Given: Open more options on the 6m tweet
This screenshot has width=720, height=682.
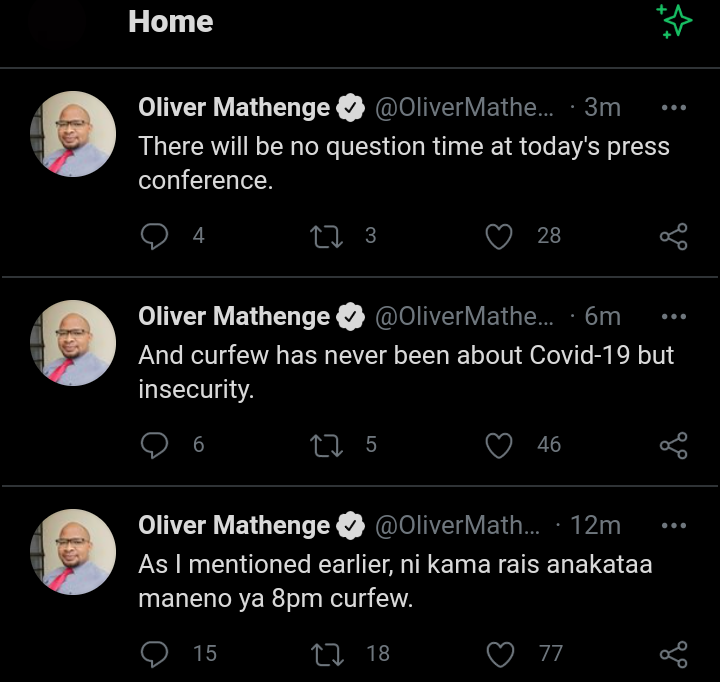Looking at the screenshot, I should pyautogui.click(x=674, y=316).
